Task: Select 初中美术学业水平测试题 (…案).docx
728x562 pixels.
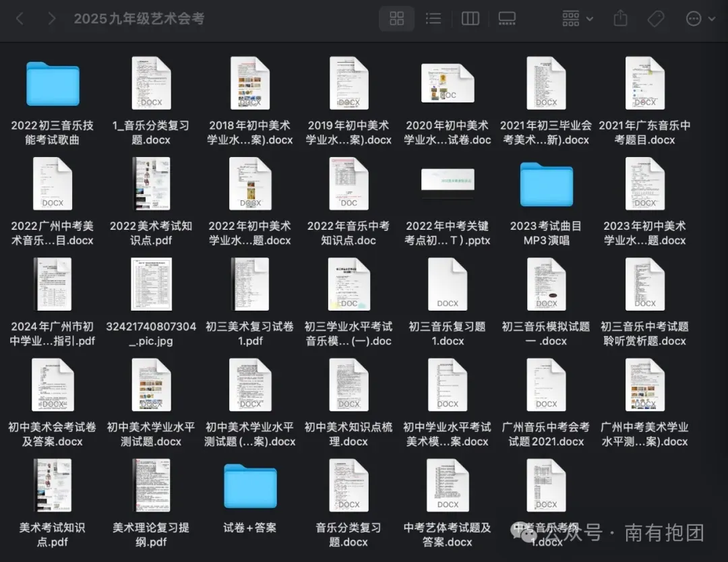Action: coord(250,385)
